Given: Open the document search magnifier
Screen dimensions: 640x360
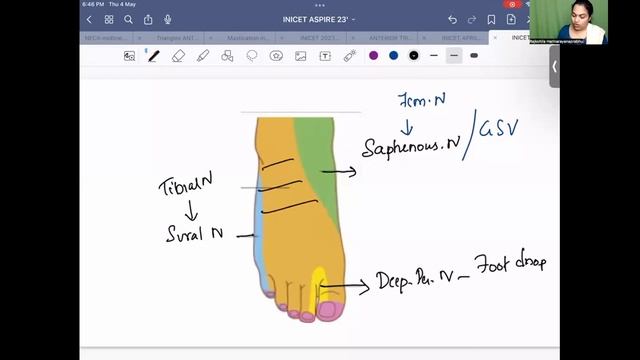Looking at the screenshot, I should pyautogui.click(x=128, y=20).
